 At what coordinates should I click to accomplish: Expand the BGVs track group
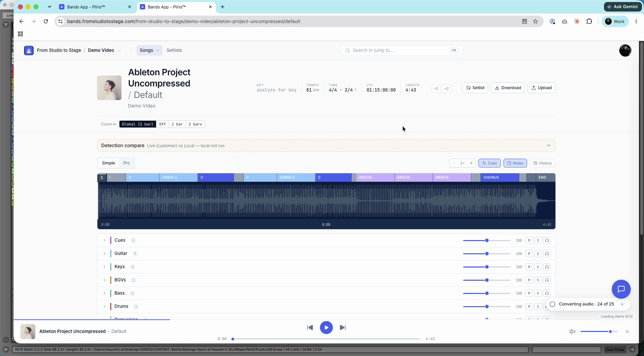tap(105, 280)
